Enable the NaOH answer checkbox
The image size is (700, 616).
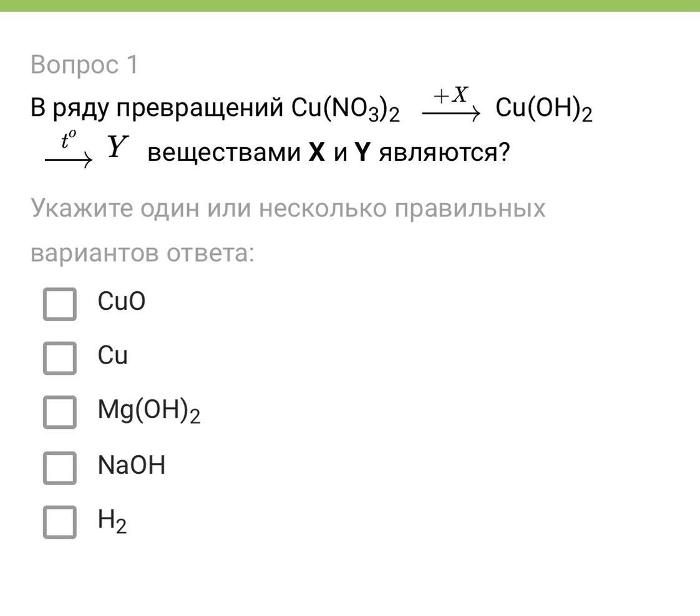pos(60,468)
